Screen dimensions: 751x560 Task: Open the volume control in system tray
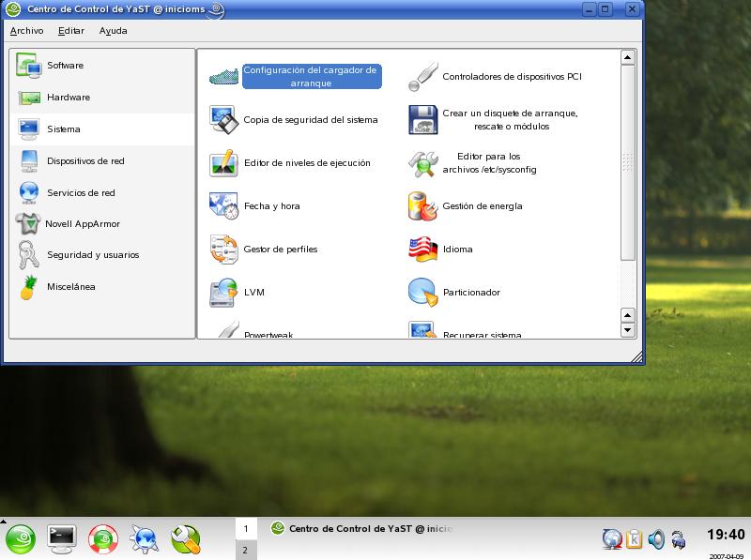click(656, 538)
